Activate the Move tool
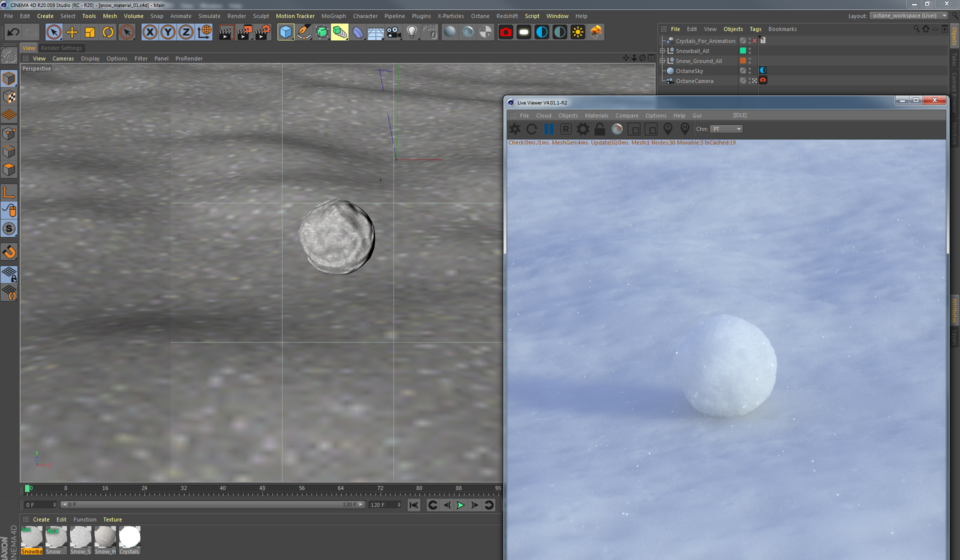 coord(72,31)
